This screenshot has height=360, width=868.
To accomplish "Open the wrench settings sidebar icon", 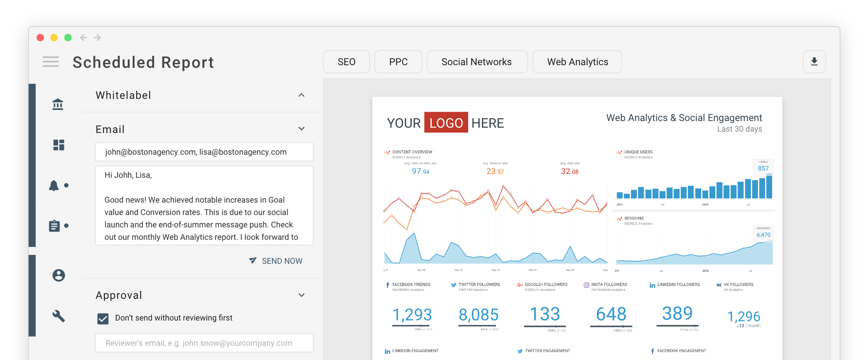I will click(x=59, y=316).
